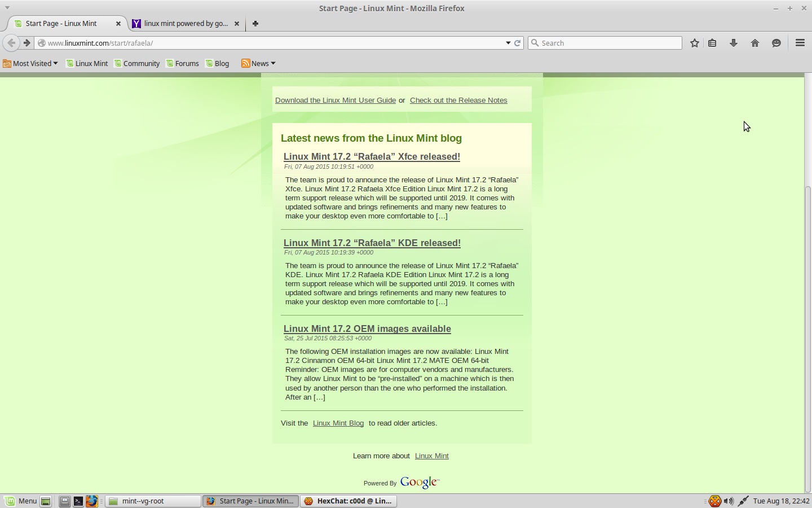812x508 pixels.
Task: Open the Blog bookmark
Action: tap(217, 63)
